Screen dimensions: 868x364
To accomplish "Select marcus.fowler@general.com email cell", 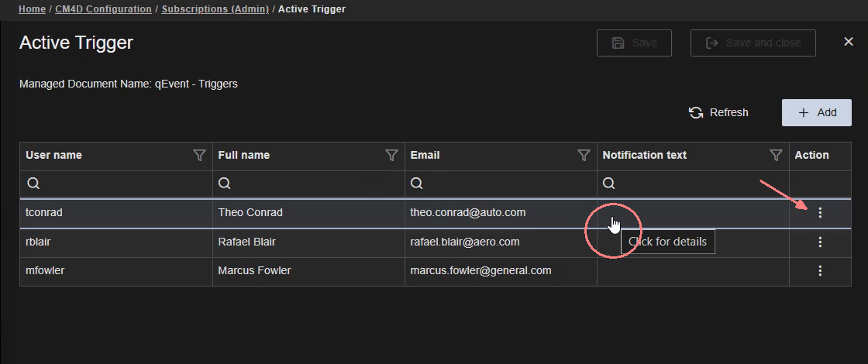I will pyautogui.click(x=480, y=271).
